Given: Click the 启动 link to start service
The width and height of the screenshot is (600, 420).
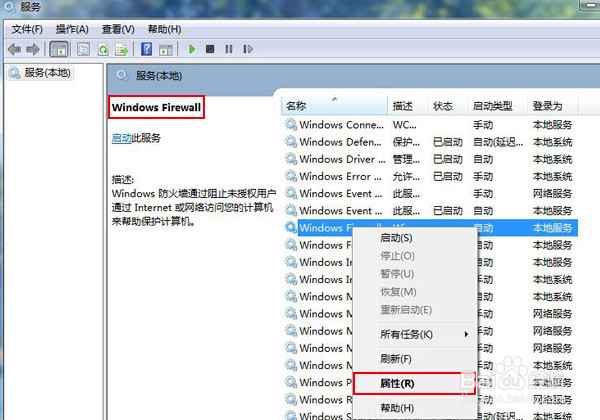Looking at the screenshot, I should pyautogui.click(x=122, y=138).
